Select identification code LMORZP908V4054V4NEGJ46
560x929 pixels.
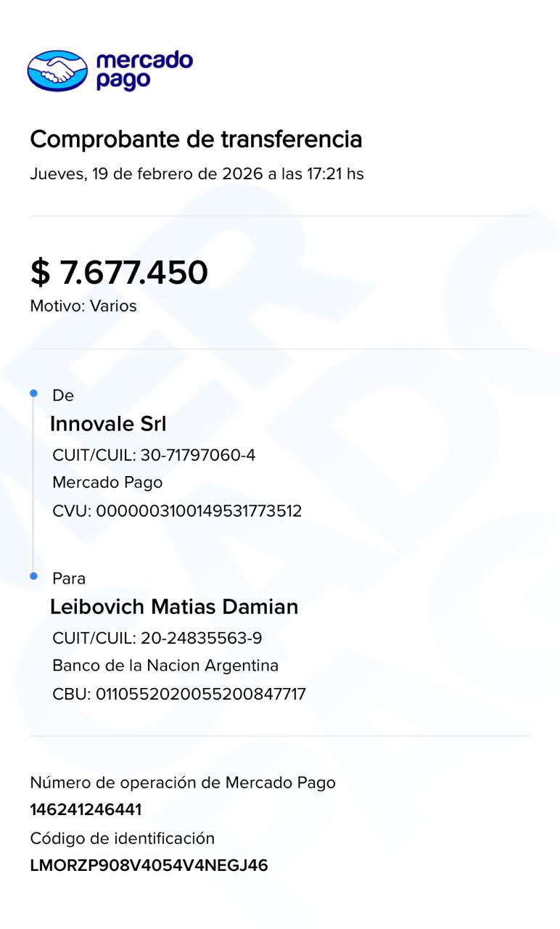tap(149, 865)
